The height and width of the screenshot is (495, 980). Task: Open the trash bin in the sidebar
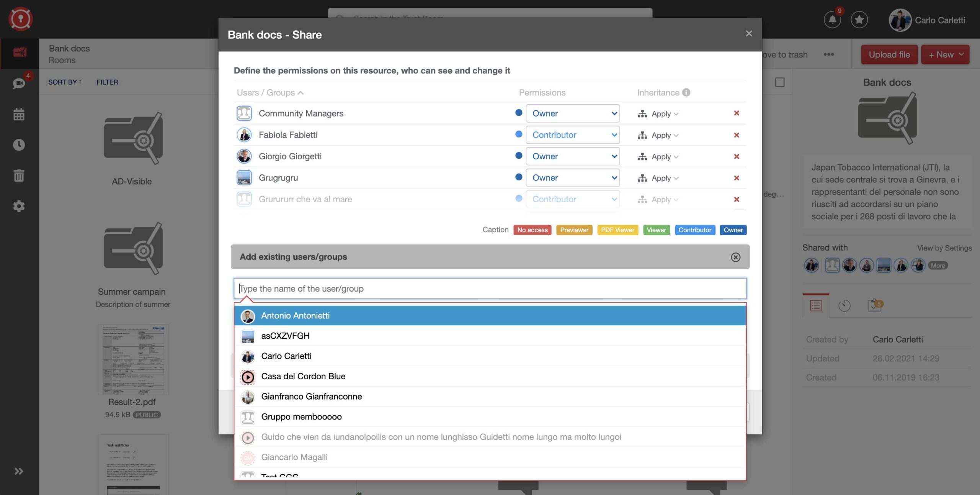(19, 175)
